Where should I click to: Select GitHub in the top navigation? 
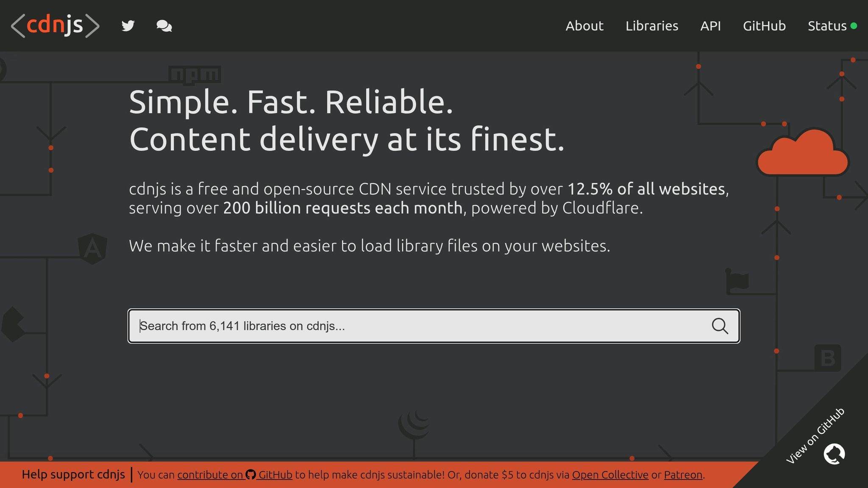tap(764, 26)
